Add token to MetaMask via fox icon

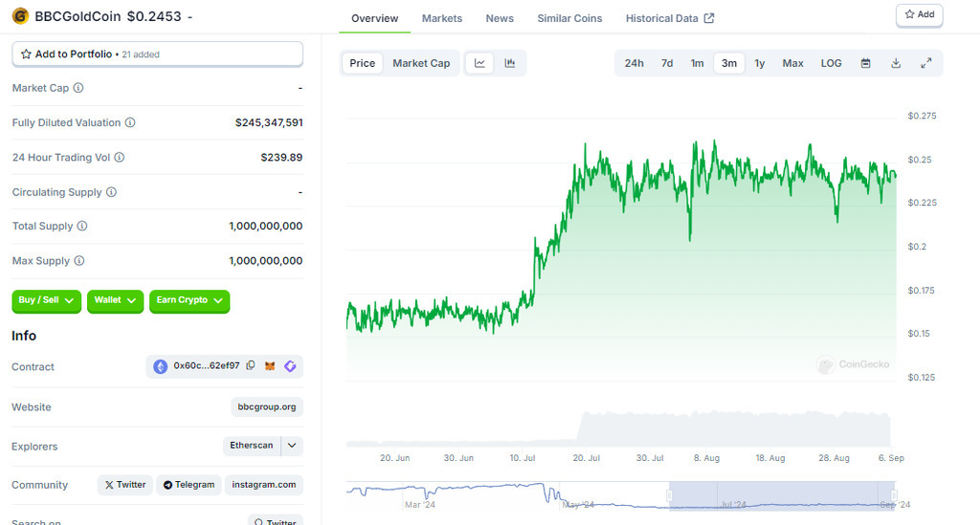click(x=269, y=366)
